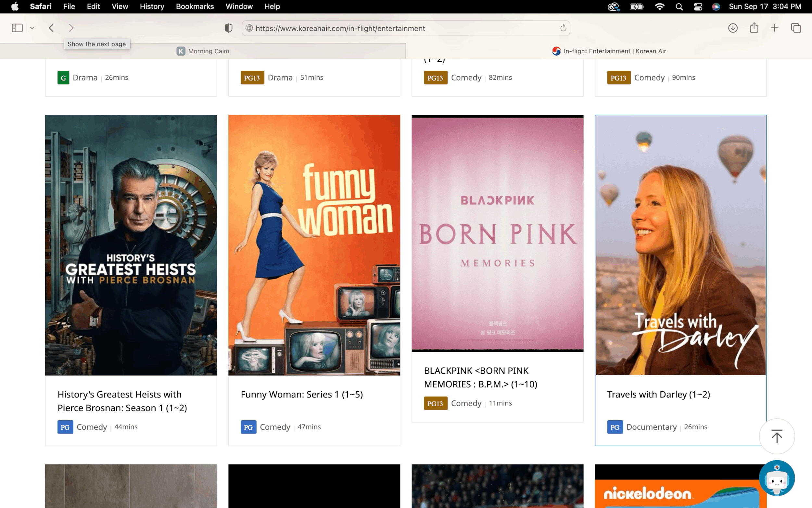The height and width of the screenshot is (508, 812).
Task: Click BLACKPINK BORN PINK MEMORIES title link
Action: [480, 377]
